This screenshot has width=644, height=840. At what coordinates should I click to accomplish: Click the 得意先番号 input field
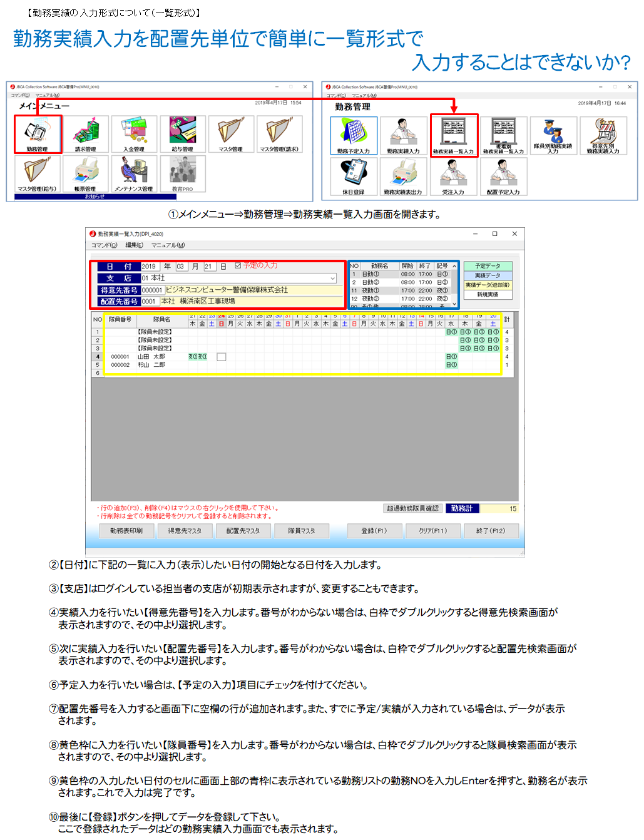(151, 290)
